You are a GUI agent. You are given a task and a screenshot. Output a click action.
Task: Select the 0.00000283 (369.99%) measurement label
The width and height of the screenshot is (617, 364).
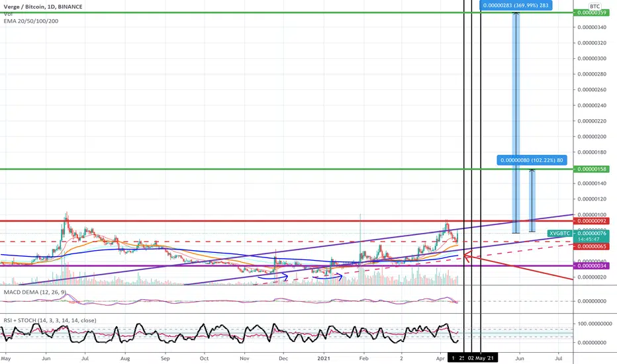[x=516, y=5]
